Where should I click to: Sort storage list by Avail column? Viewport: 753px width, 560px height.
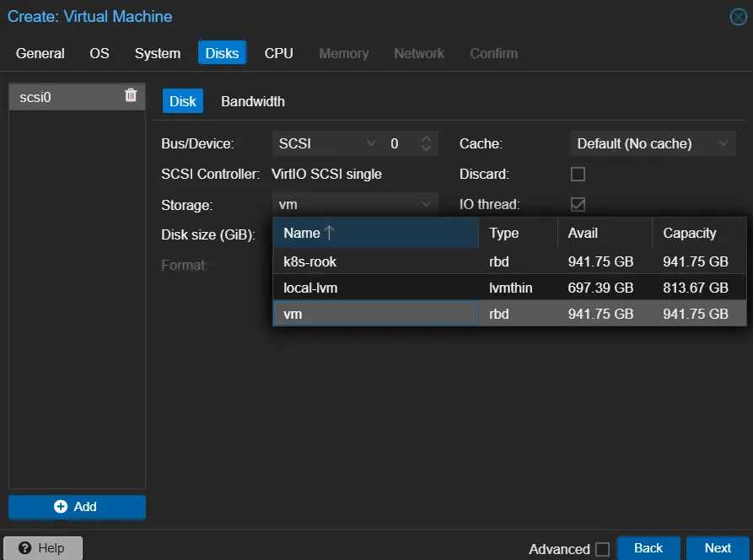(605, 233)
